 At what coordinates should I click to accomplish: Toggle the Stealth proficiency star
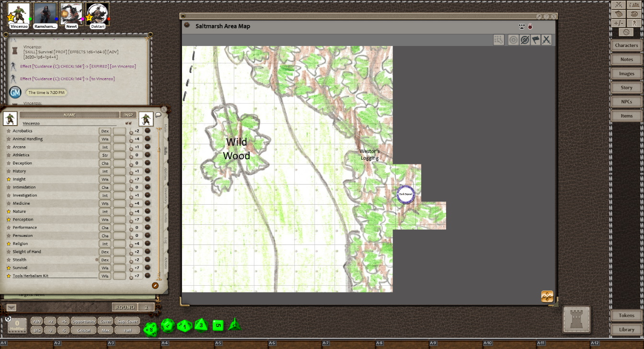click(9, 260)
